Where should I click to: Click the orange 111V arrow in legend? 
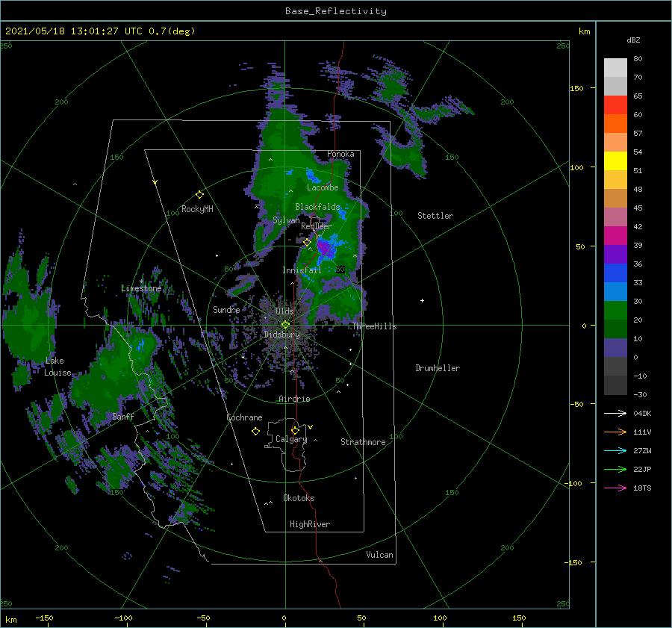[x=615, y=432]
